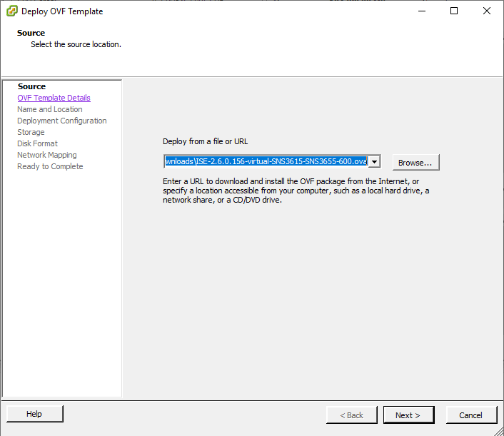Click the Deploy OVF Template app icon
Viewport: 504px width, 436px height.
pyautogui.click(x=12, y=11)
